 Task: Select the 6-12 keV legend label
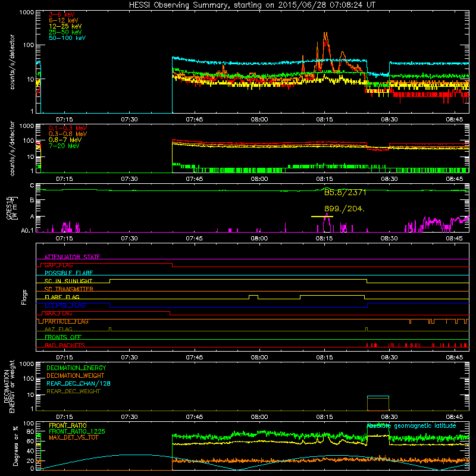click(64, 20)
